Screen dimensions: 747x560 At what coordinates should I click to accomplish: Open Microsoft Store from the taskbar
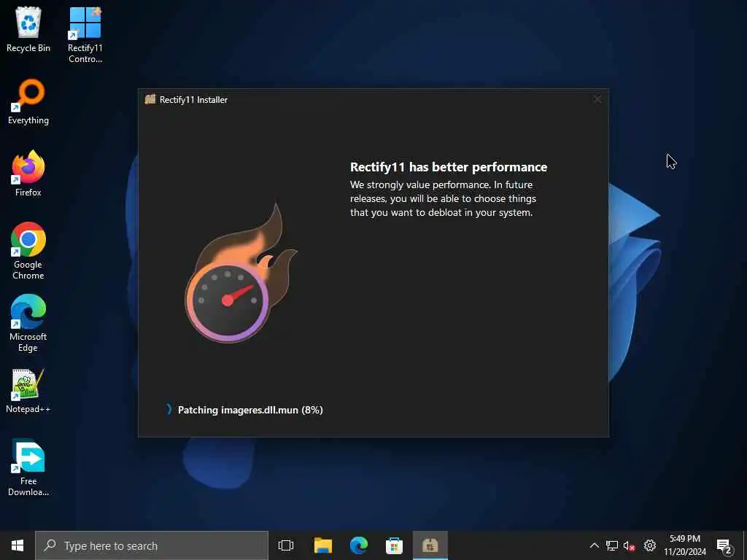394,545
